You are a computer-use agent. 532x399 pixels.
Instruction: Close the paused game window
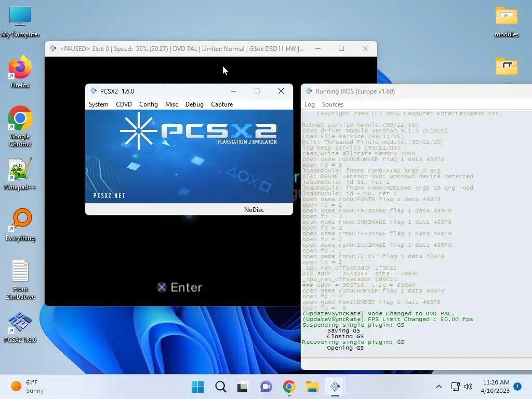tap(365, 48)
